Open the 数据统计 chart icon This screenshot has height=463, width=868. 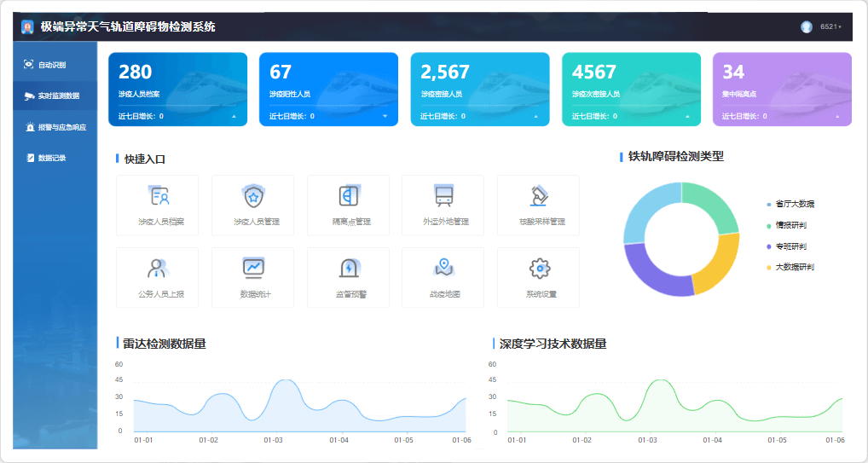[x=253, y=268]
